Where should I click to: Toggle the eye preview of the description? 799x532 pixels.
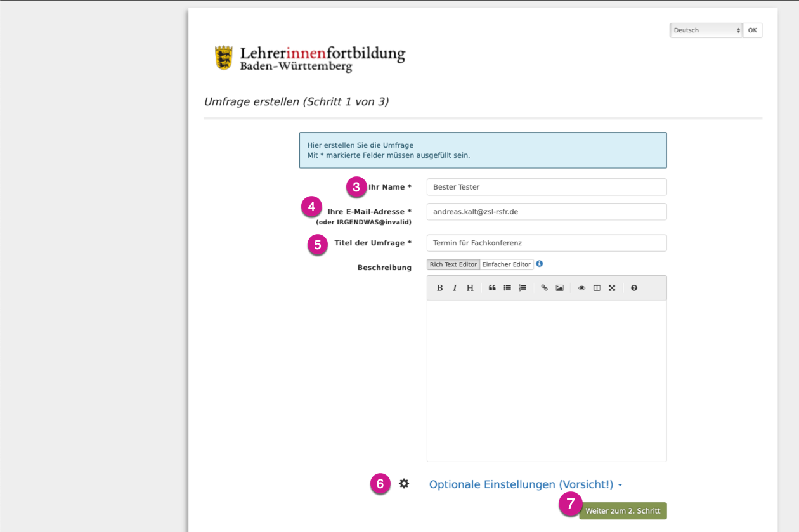point(581,288)
